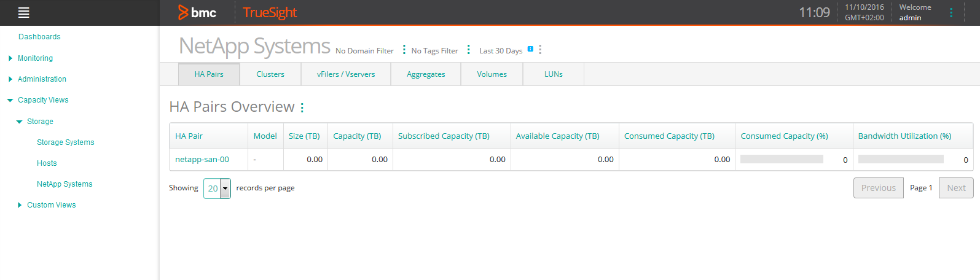
Task: Switch to the Volumes tab
Action: [x=492, y=74]
